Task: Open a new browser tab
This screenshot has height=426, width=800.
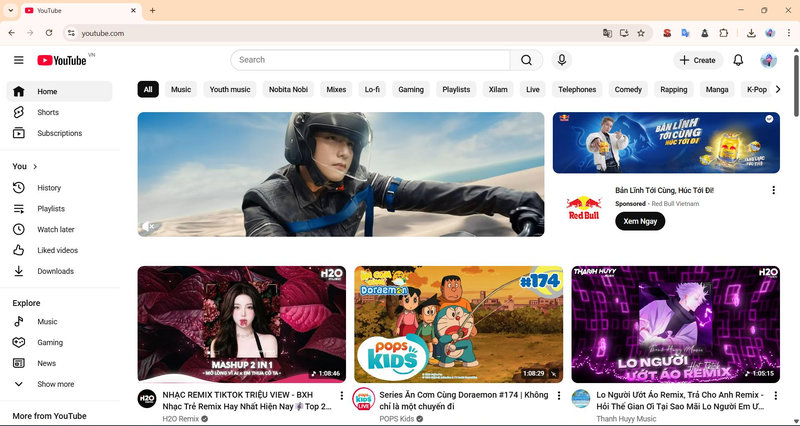Action: click(152, 10)
